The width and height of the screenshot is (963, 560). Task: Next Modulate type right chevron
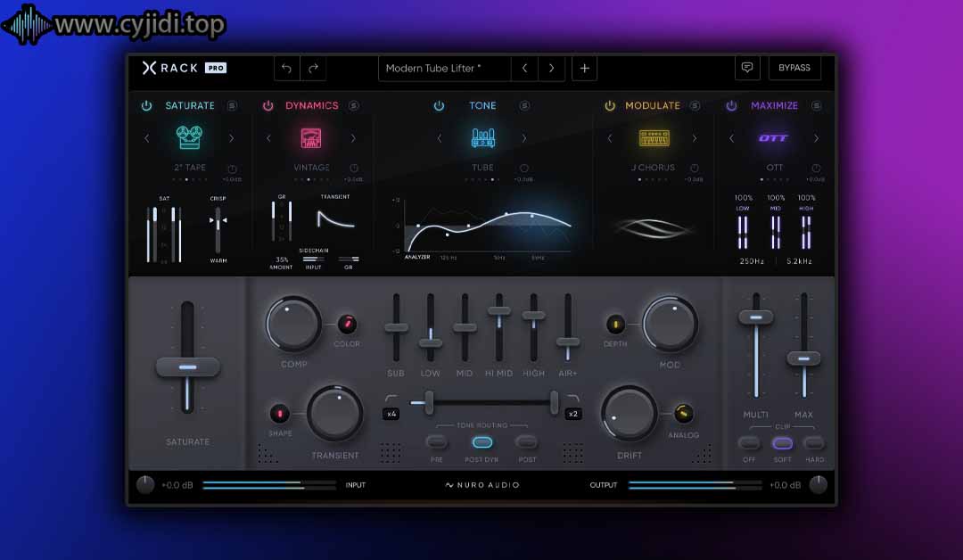pyautogui.click(x=694, y=138)
